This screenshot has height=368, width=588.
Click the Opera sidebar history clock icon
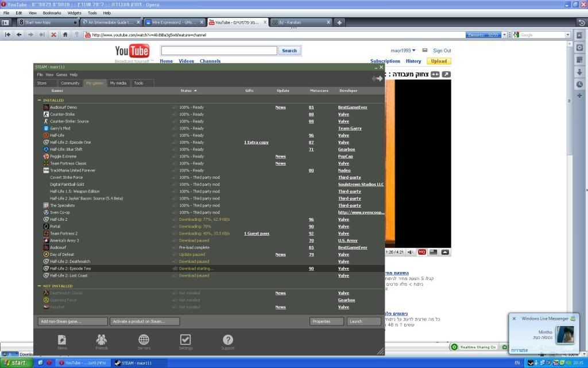point(579,84)
